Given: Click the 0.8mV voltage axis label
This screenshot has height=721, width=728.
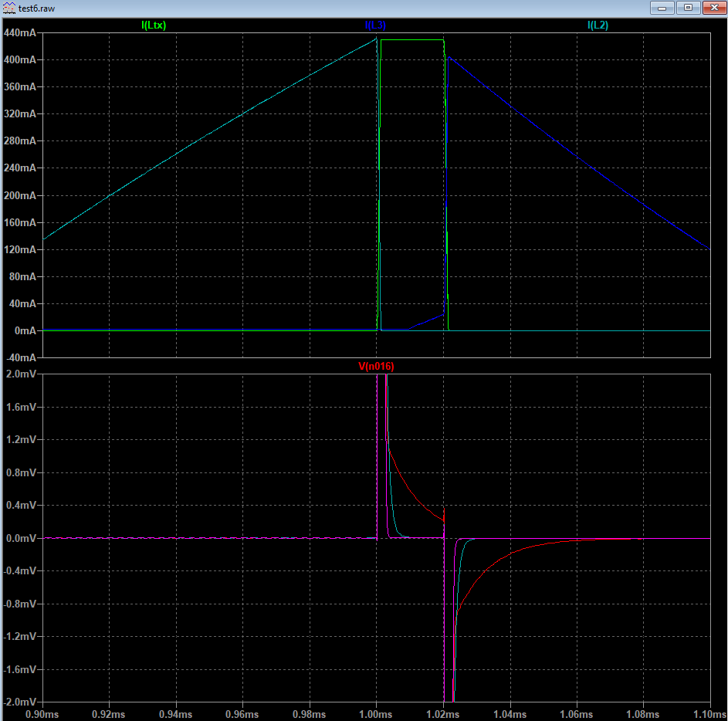Looking at the screenshot, I should (x=21, y=472).
